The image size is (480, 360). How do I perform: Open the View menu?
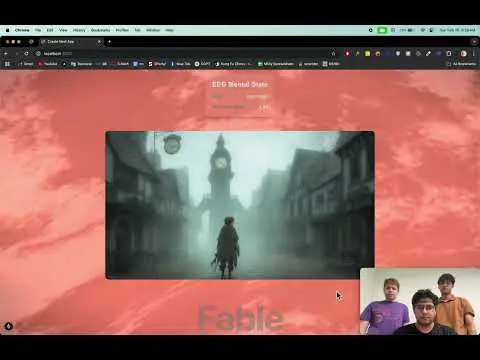click(63, 30)
